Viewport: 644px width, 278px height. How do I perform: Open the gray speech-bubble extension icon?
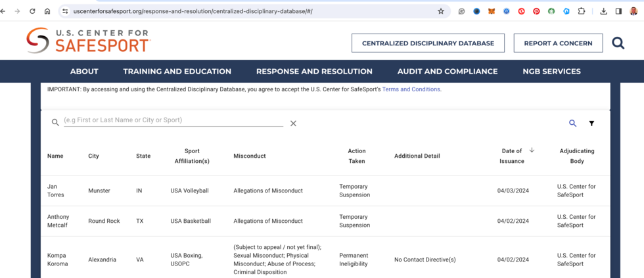pos(461,11)
